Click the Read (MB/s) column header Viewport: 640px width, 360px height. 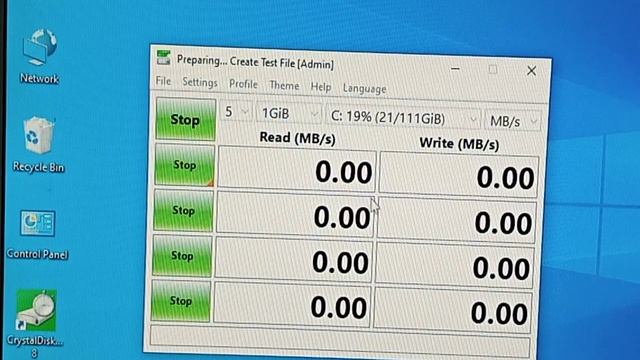coord(298,138)
